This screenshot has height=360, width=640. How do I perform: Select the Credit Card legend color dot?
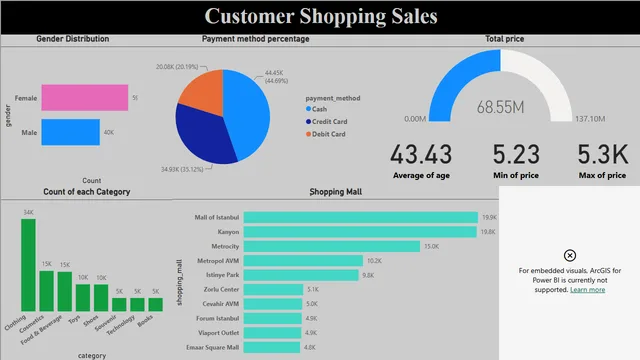[308, 122]
